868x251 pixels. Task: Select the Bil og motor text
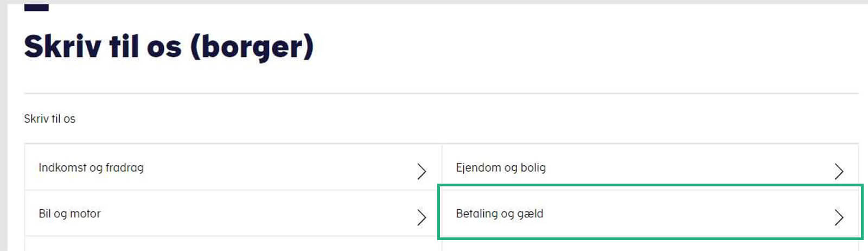[69, 214]
